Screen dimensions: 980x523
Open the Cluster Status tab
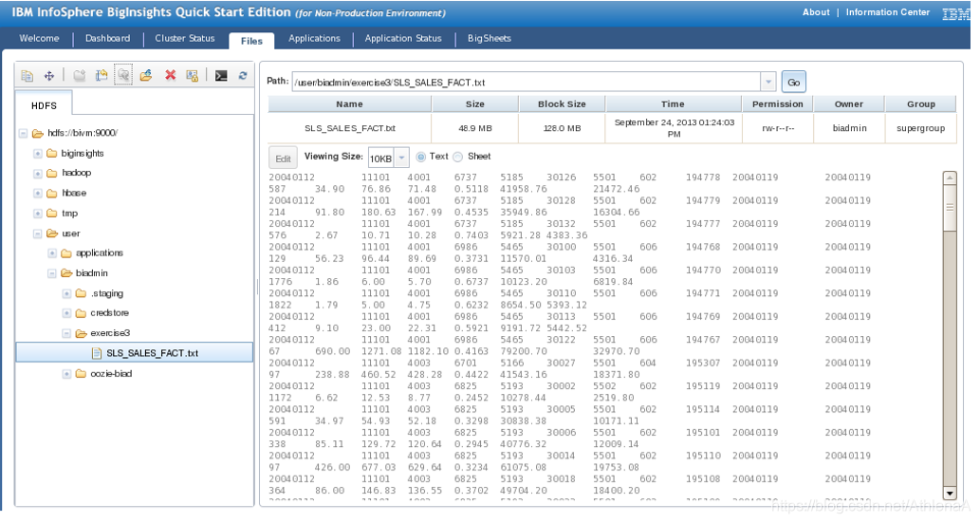click(x=184, y=38)
